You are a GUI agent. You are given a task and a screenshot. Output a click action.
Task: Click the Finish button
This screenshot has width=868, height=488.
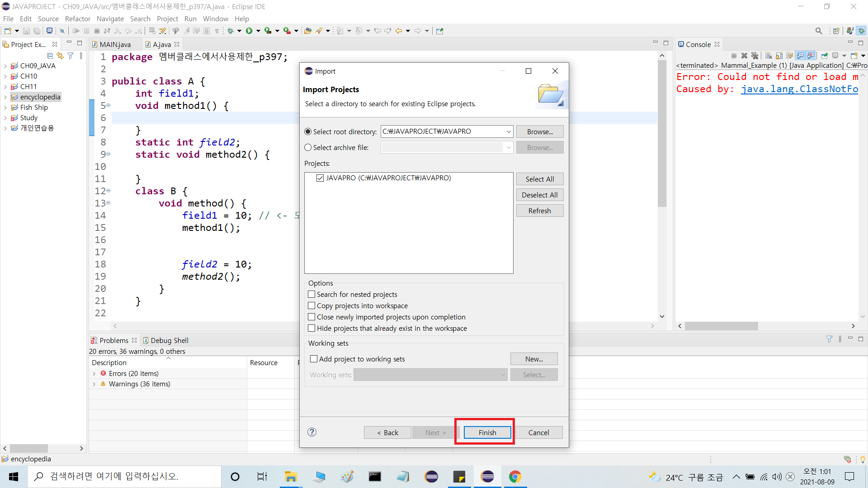(x=487, y=432)
